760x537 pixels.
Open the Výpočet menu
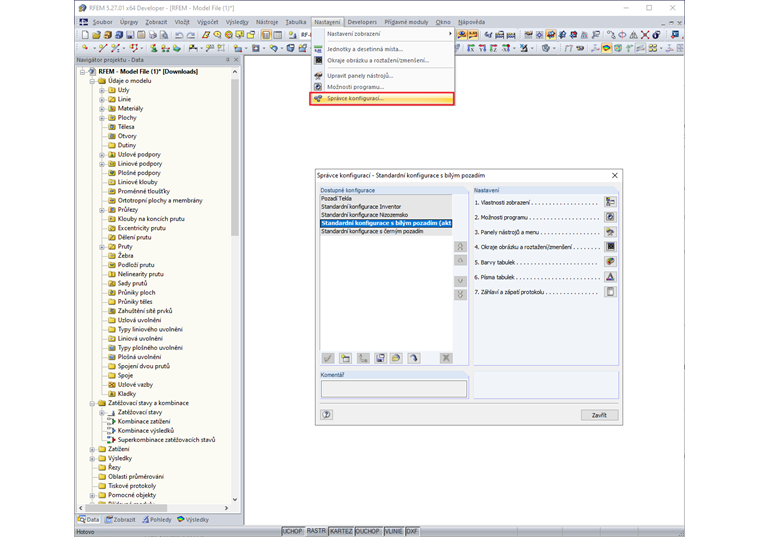tap(207, 22)
